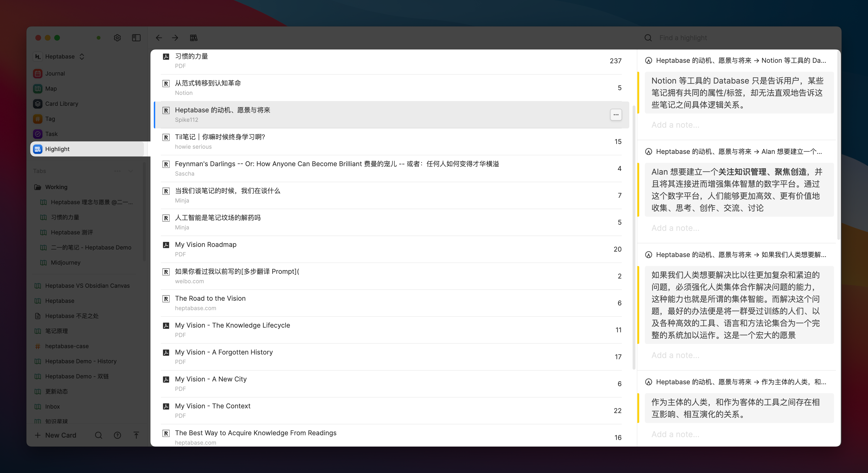This screenshot has height=473, width=868.
Task: Select The Road to the Vision source
Action: 392,303
